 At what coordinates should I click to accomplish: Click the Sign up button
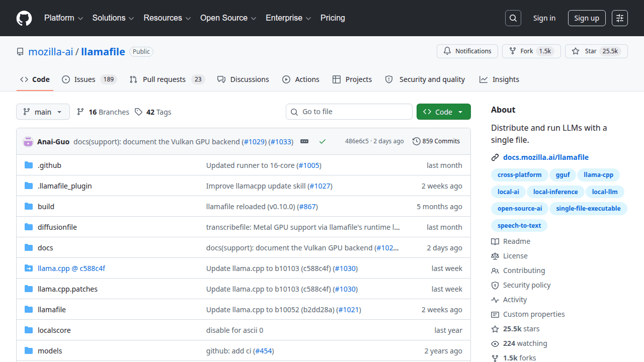(x=587, y=18)
